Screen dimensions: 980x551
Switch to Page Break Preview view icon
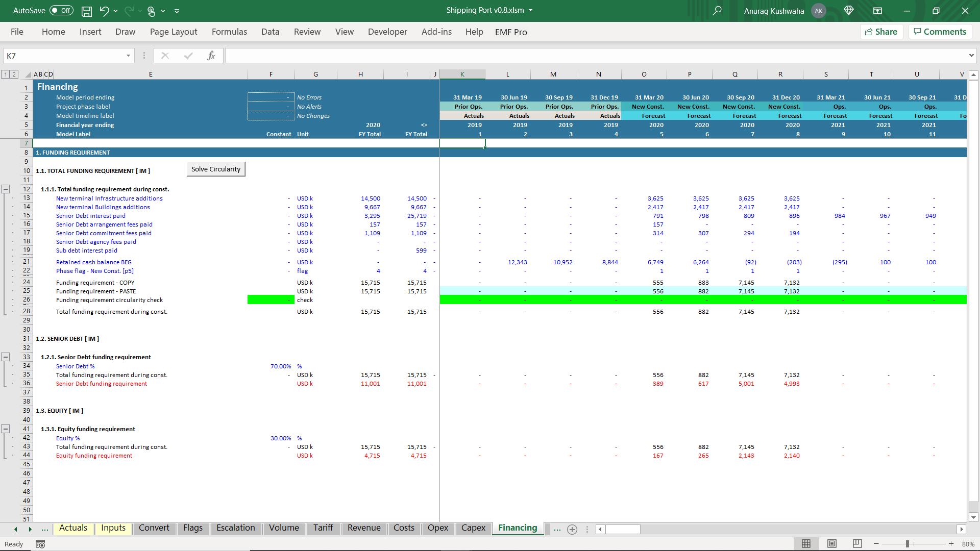(x=857, y=544)
